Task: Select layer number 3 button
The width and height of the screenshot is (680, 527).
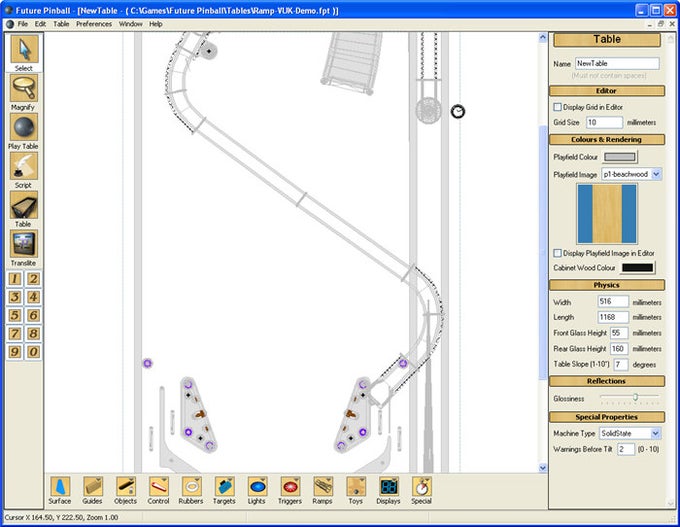Action: pos(15,297)
